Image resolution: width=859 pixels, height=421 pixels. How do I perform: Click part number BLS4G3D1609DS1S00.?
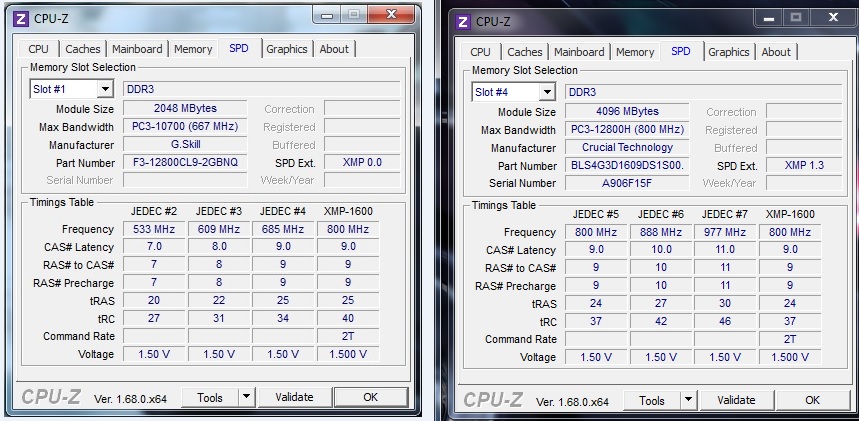tap(627, 165)
